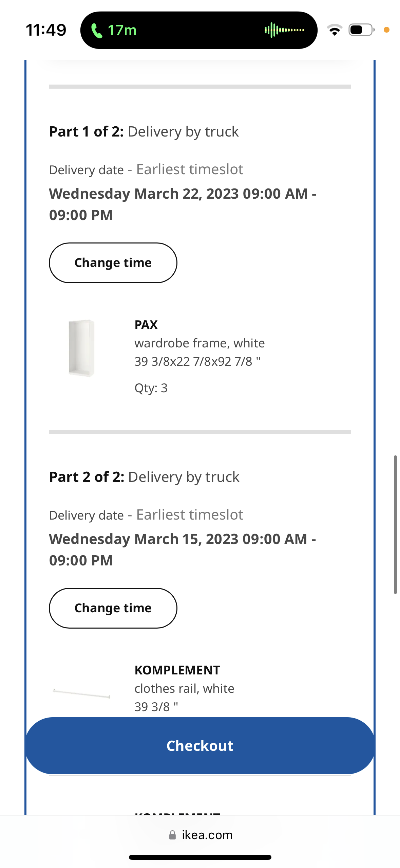Open the PAX wardrobe frame thumbnail
Image resolution: width=400 pixels, height=868 pixels.
tap(81, 348)
